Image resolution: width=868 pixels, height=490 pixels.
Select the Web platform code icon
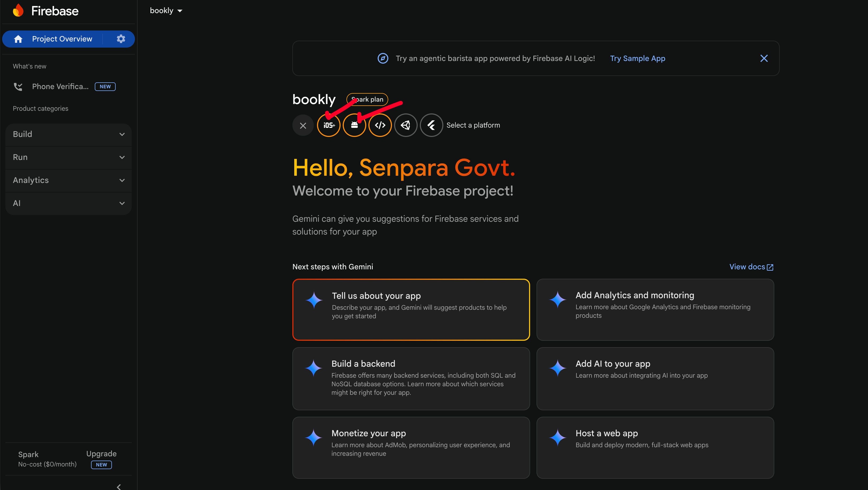380,125
